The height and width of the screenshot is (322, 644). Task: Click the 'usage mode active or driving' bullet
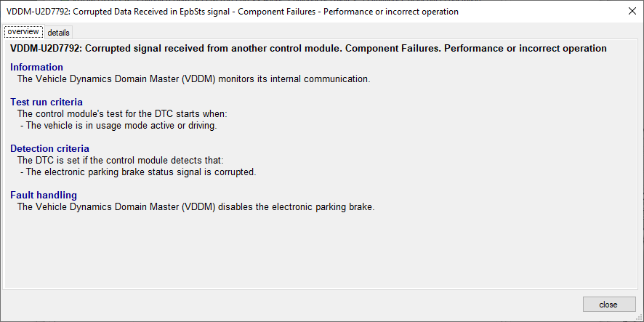tap(118, 126)
